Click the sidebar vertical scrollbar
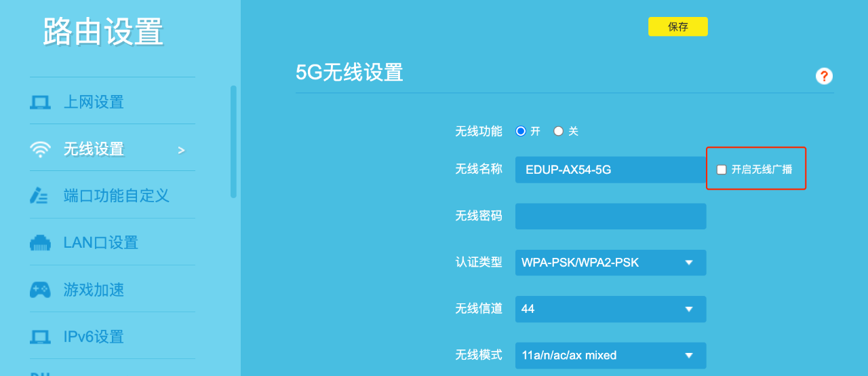Screen dimensions: 868x376 (233, 141)
